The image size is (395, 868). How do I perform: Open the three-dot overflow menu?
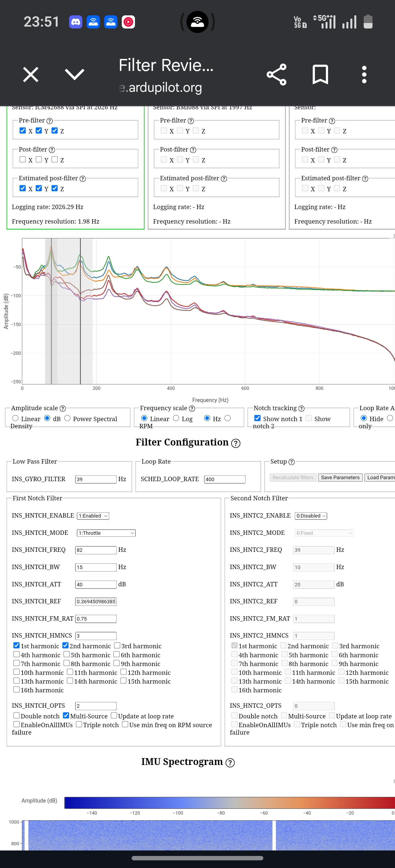364,75
